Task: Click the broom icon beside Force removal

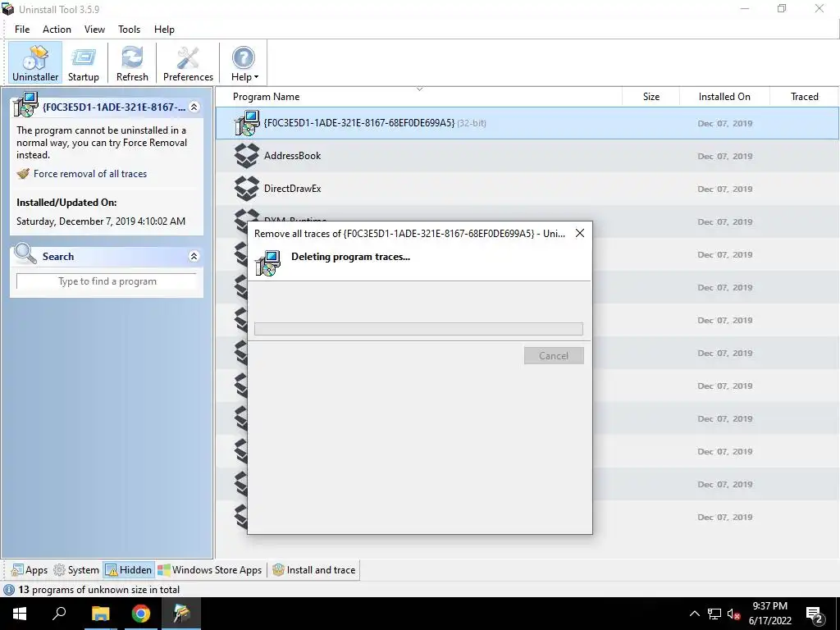Action: pos(23,174)
